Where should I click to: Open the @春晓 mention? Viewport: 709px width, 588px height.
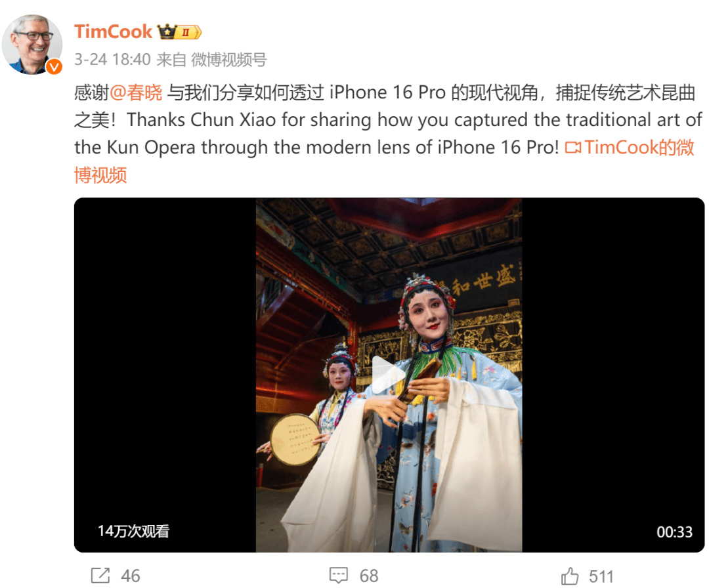click(x=136, y=93)
